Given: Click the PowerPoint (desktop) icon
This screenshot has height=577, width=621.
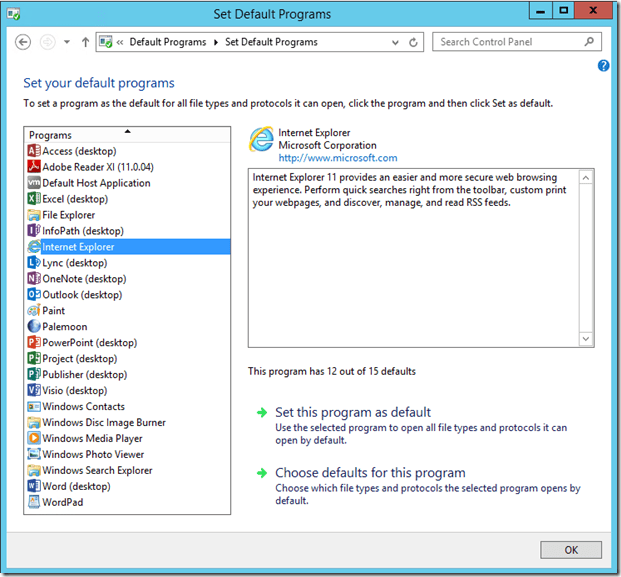Looking at the screenshot, I should click(x=34, y=343).
